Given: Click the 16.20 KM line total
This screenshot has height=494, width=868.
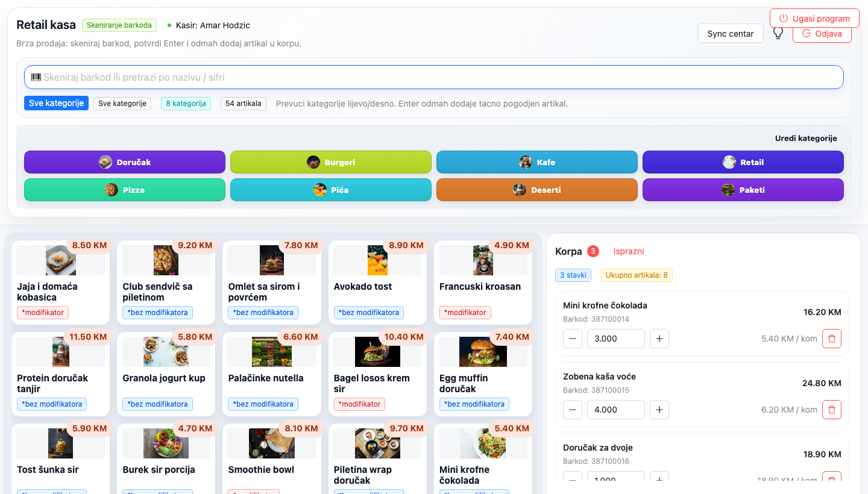Looking at the screenshot, I should coord(822,312).
